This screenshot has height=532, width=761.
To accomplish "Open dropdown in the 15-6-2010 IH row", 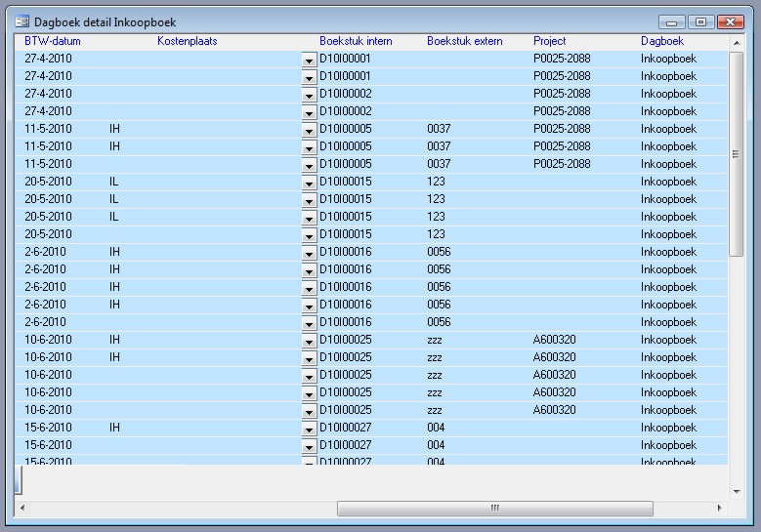I will (309, 429).
